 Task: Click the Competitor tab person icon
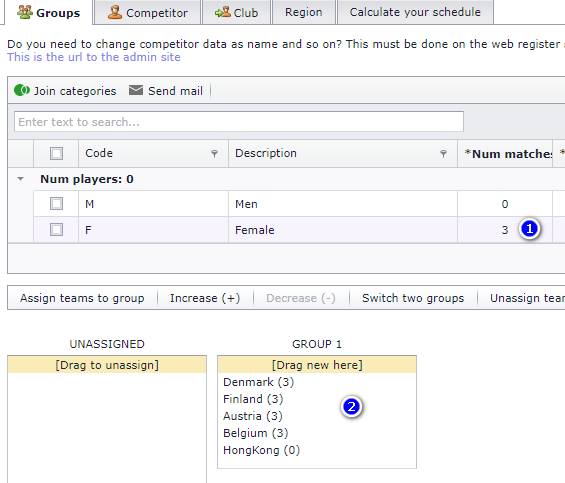click(x=115, y=12)
